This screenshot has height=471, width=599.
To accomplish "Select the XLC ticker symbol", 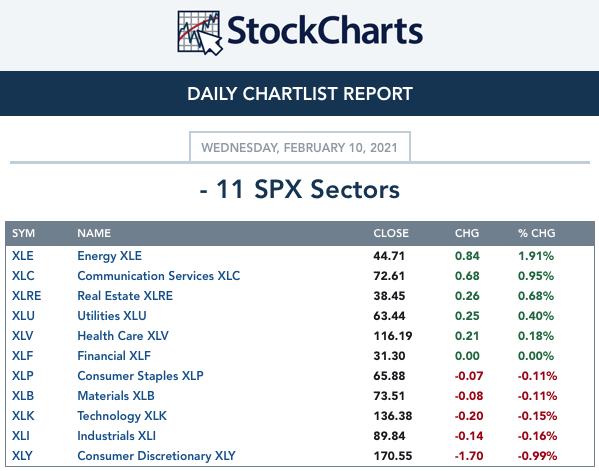I will 23,275.
